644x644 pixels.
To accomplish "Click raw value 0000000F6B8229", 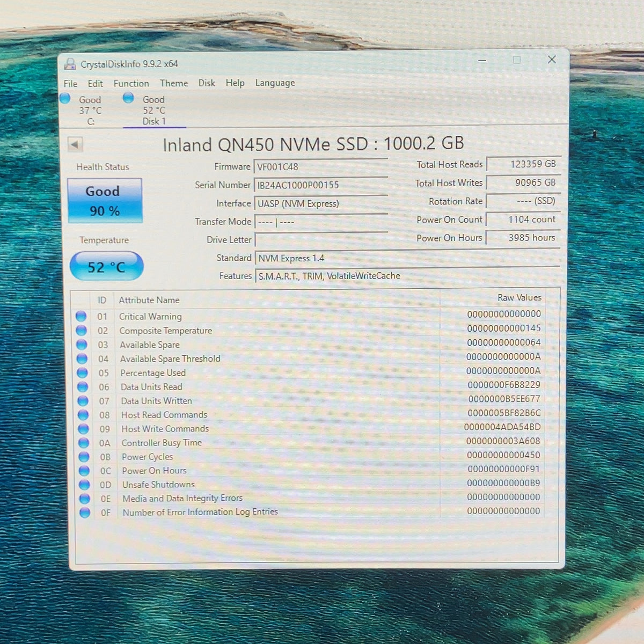I will 504,385.
